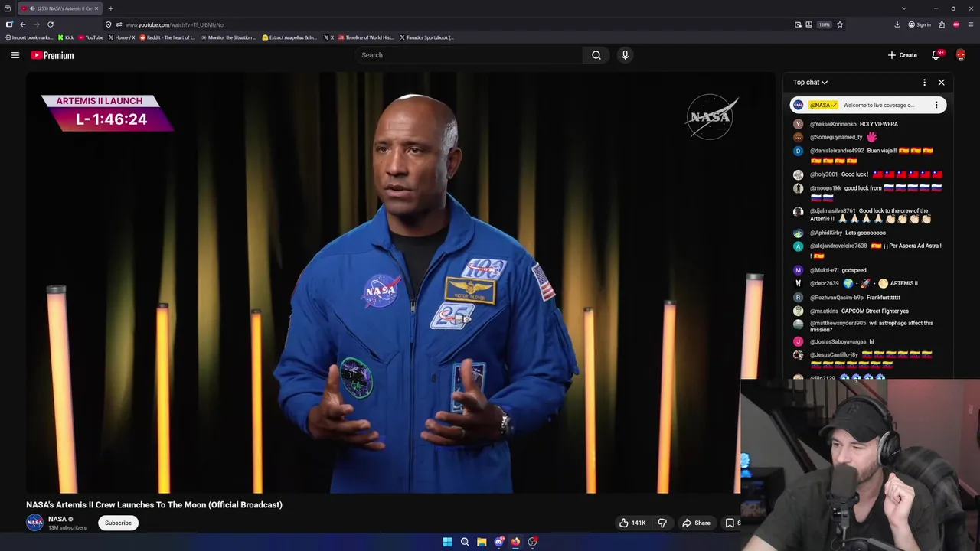Expand the list all tabs chevron
Image resolution: width=980 pixels, height=551 pixels.
click(903, 8)
